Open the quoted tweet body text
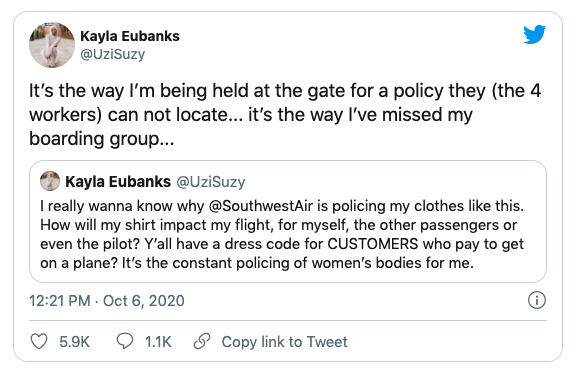The image size is (576, 370). point(282,234)
